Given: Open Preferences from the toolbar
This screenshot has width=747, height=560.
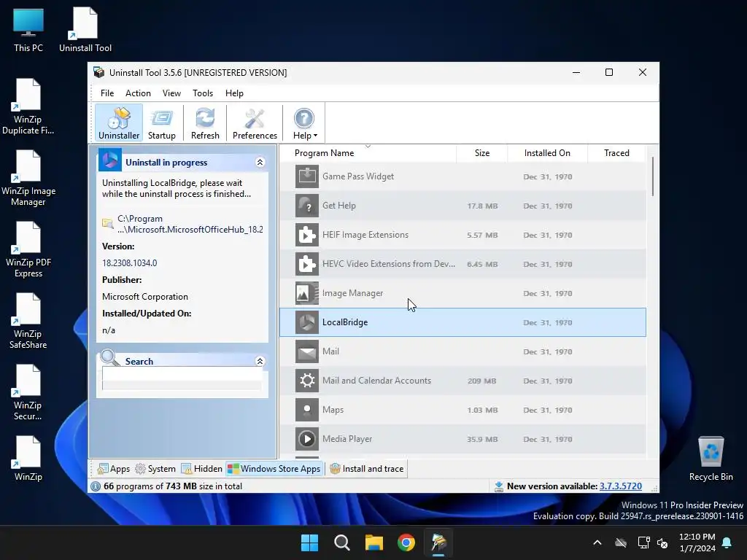Looking at the screenshot, I should coord(255,123).
